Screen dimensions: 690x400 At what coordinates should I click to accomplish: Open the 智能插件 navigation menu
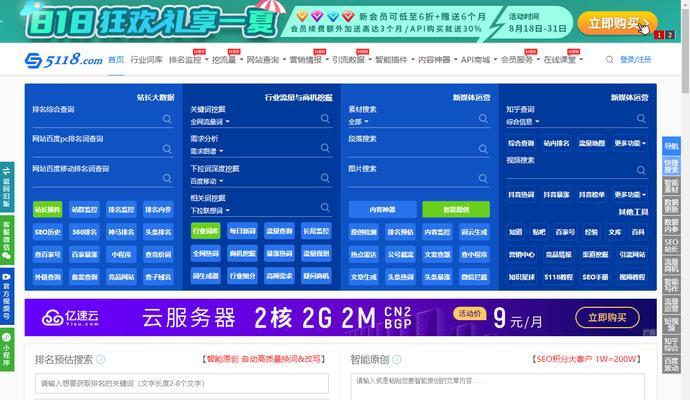point(395,59)
